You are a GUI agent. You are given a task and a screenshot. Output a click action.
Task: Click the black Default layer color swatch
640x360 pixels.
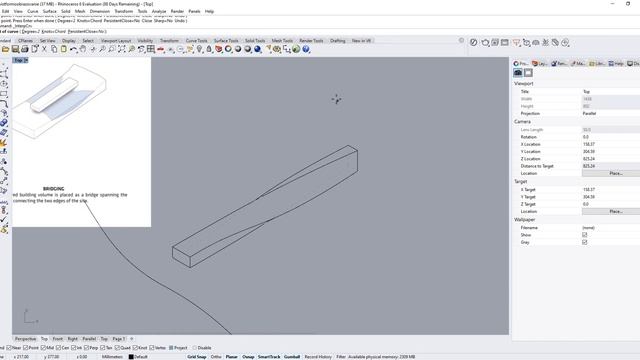[131, 357]
